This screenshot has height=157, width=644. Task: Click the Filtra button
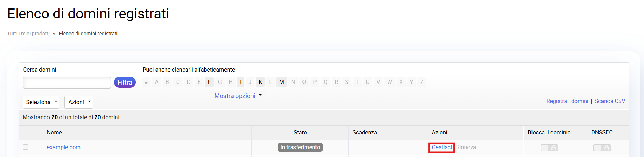pyautogui.click(x=125, y=82)
